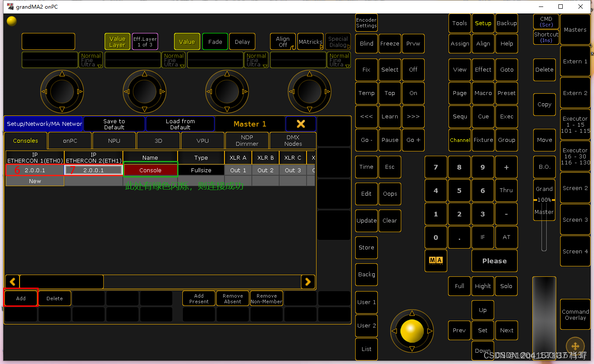Switch to the NPU tab
This screenshot has height=364, width=594.
114,141
